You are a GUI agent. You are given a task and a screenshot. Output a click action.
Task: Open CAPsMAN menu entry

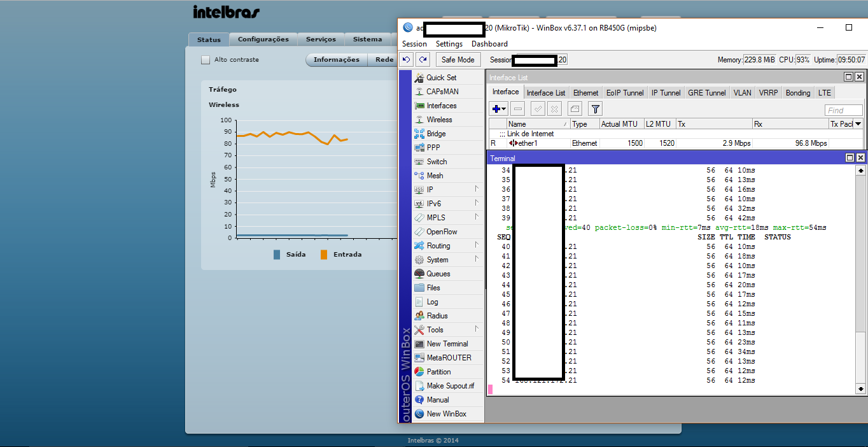[442, 92]
